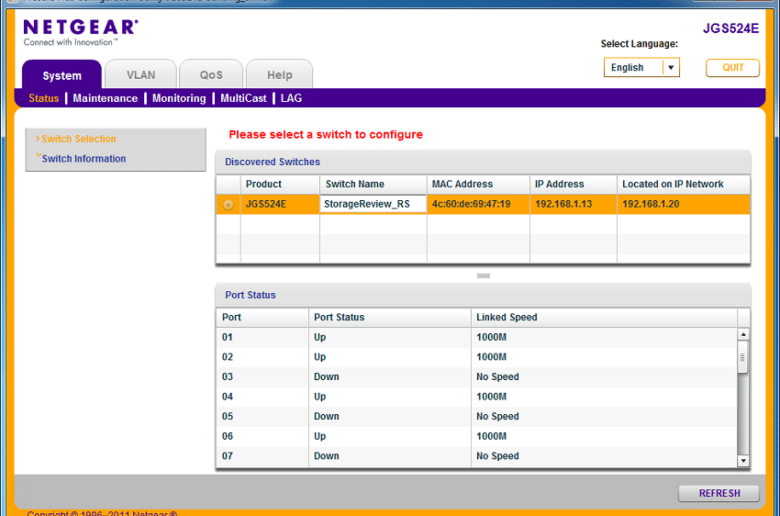Viewport: 780px width, 516px height.
Task: Click the 1000M speed of port 01
Action: click(x=491, y=337)
